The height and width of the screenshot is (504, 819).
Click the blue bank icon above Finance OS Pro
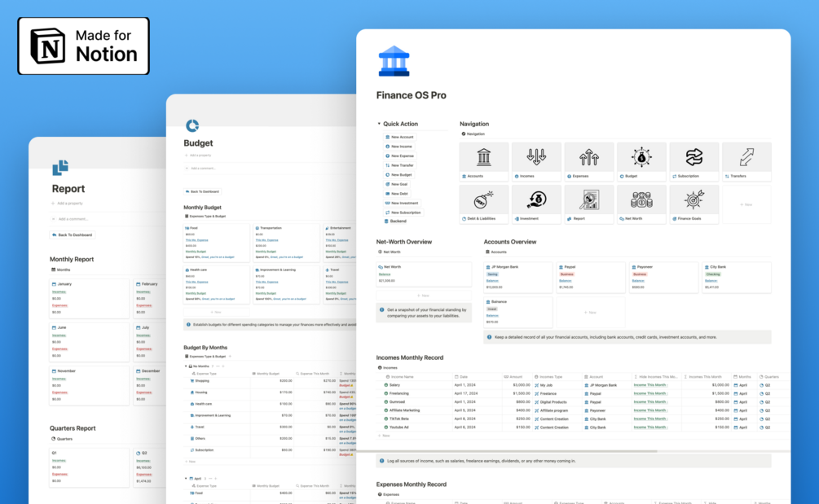394,61
